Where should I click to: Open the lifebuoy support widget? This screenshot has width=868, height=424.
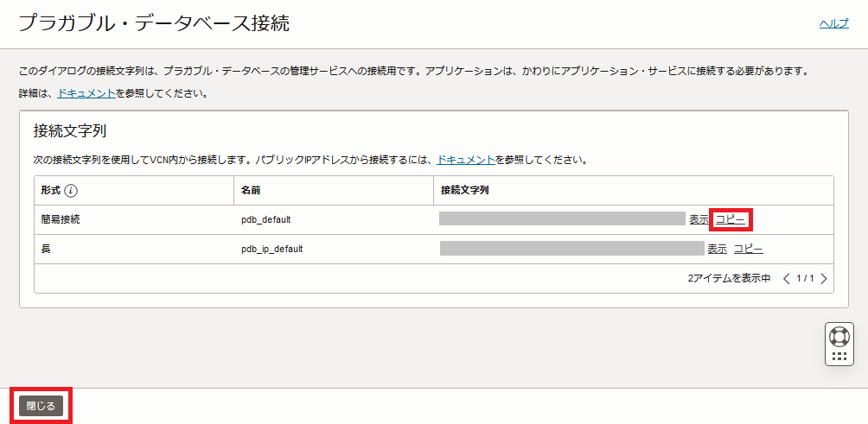[839, 335]
